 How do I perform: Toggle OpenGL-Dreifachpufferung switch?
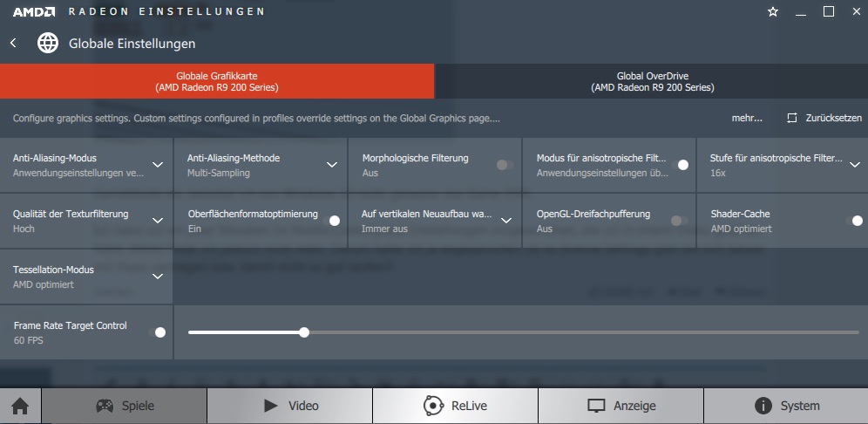pyautogui.click(x=679, y=221)
